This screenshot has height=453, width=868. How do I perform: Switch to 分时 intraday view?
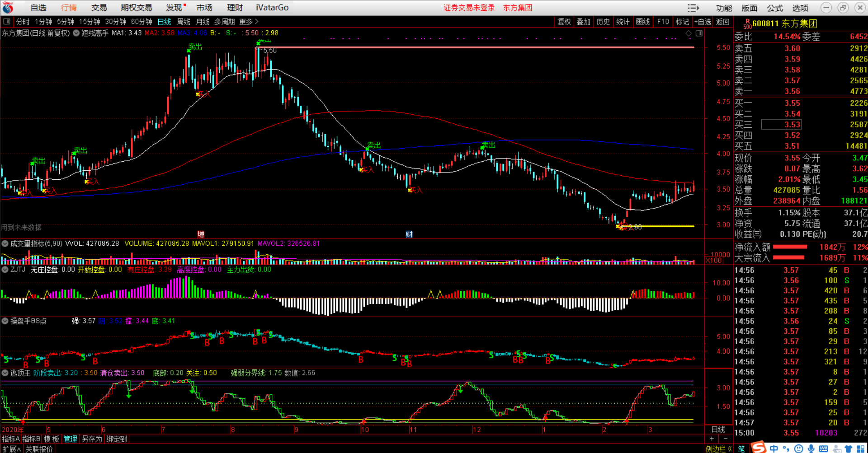pyautogui.click(x=23, y=22)
